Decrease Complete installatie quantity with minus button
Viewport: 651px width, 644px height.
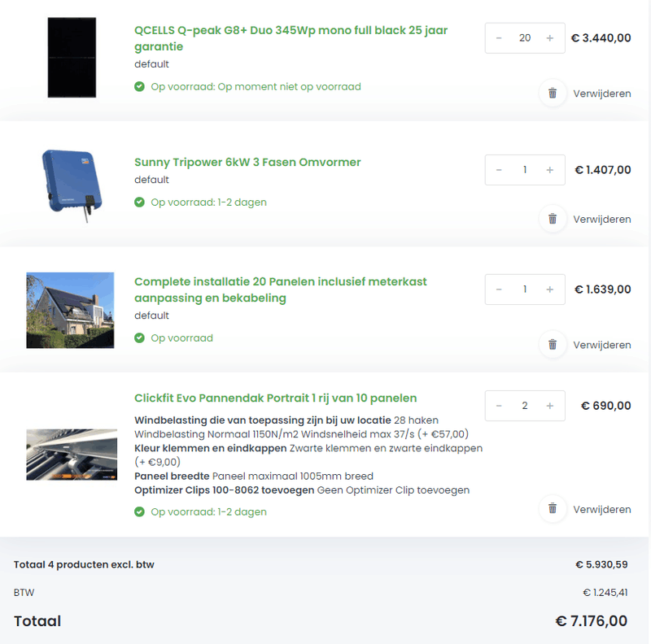click(499, 289)
